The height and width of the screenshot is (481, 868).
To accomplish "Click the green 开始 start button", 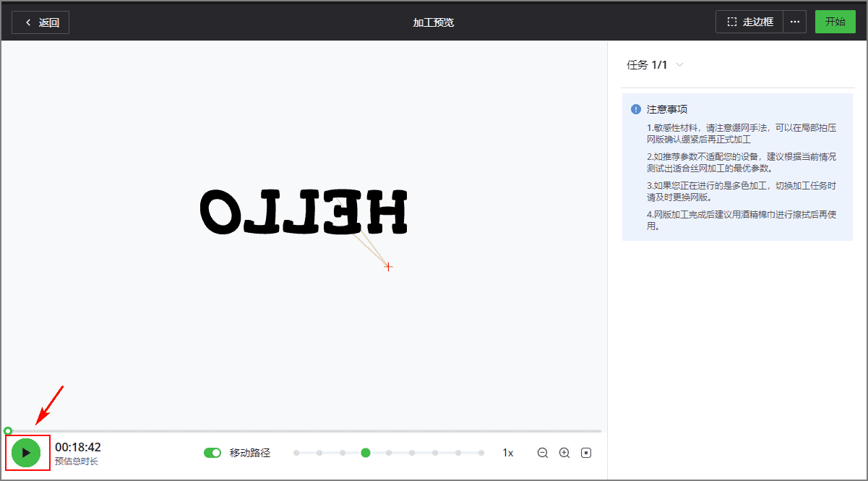I will coord(835,22).
